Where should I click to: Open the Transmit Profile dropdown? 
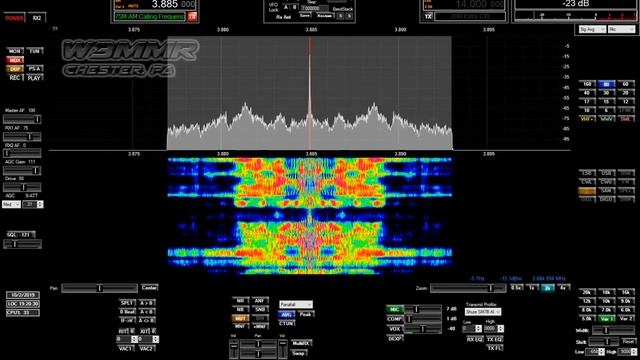point(483,312)
